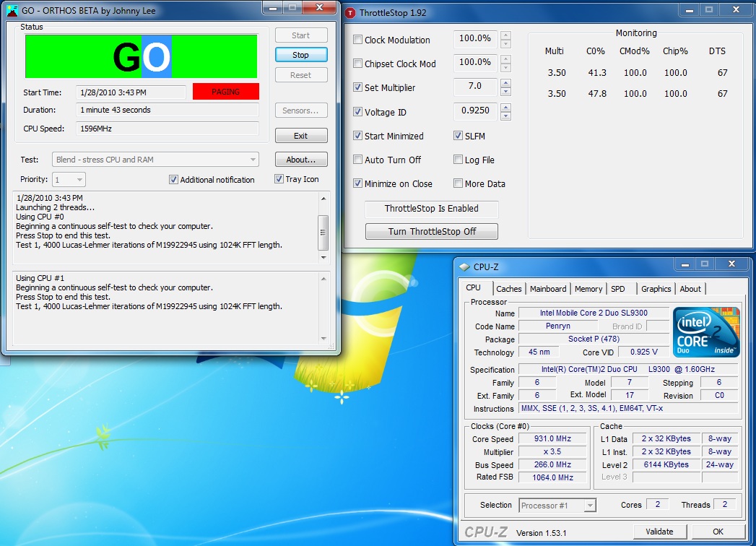This screenshot has width=756, height=546.
Task: Click OK button in CPU-Z
Action: (x=718, y=532)
